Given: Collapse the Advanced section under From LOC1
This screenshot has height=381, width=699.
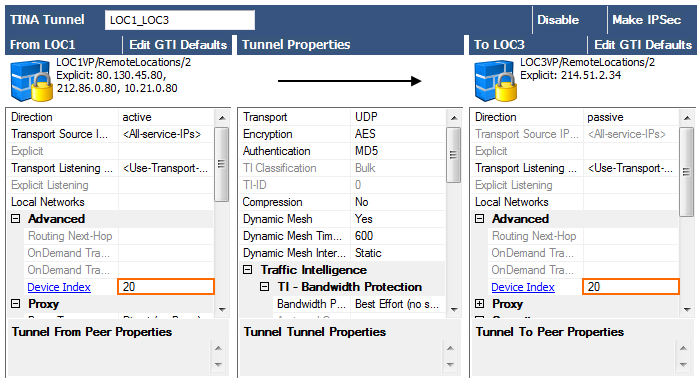Looking at the screenshot, I should 16,219.
